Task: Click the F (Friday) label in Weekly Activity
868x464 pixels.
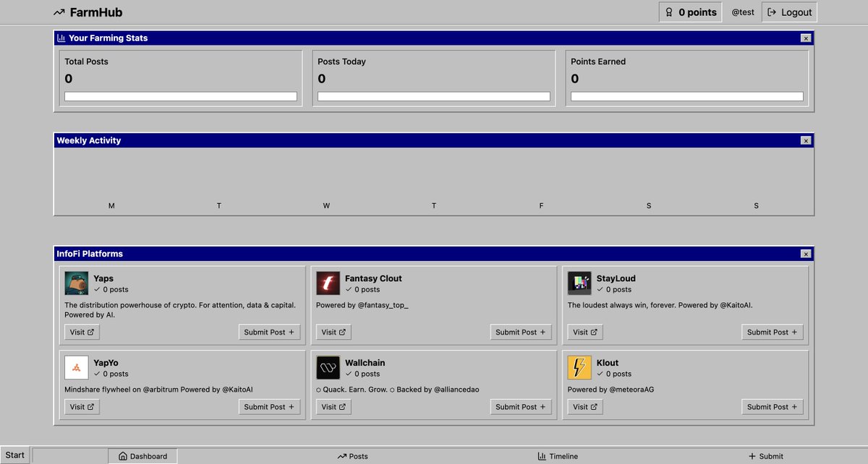Action: point(541,206)
